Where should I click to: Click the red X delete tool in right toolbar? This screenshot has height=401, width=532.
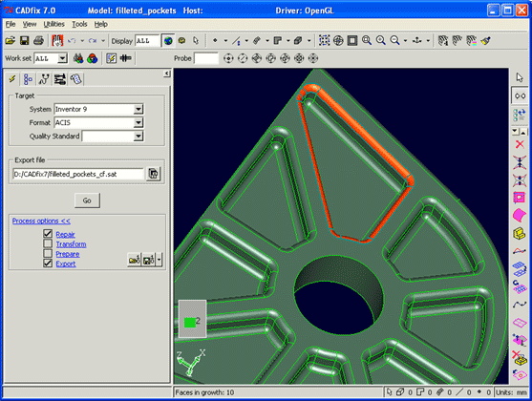point(520,144)
